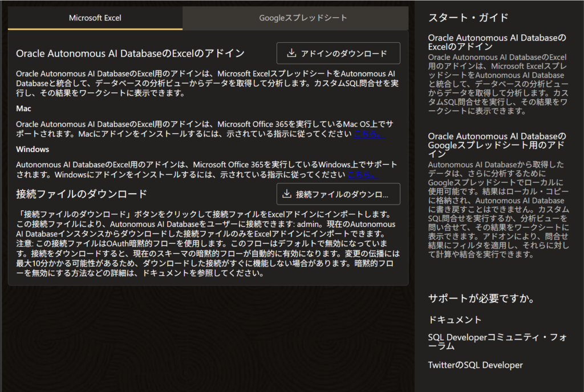This screenshot has width=584, height=392.
Task: Open the こちら link in the Windows section
Action: pos(363,174)
